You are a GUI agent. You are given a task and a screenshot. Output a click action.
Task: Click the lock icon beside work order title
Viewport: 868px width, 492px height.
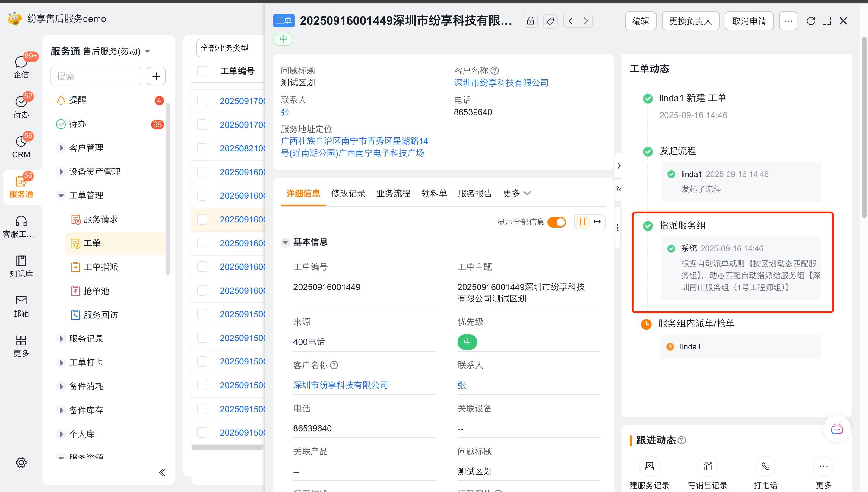tap(530, 21)
